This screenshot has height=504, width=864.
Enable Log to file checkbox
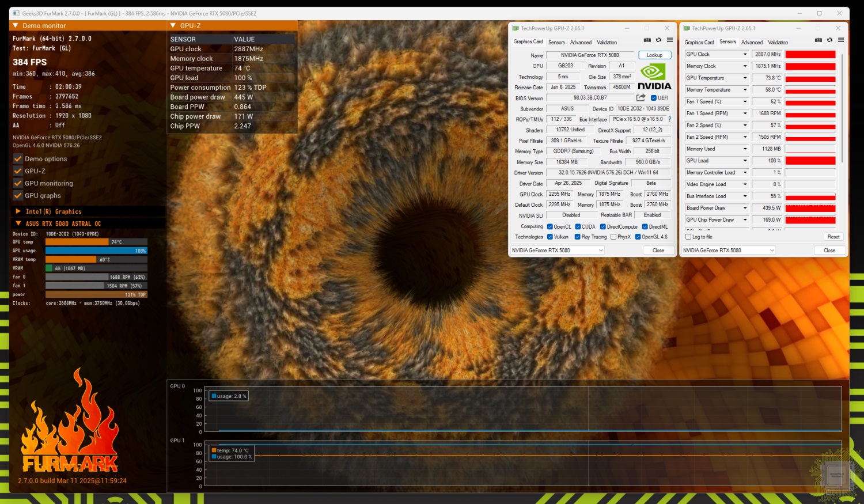[688, 237]
